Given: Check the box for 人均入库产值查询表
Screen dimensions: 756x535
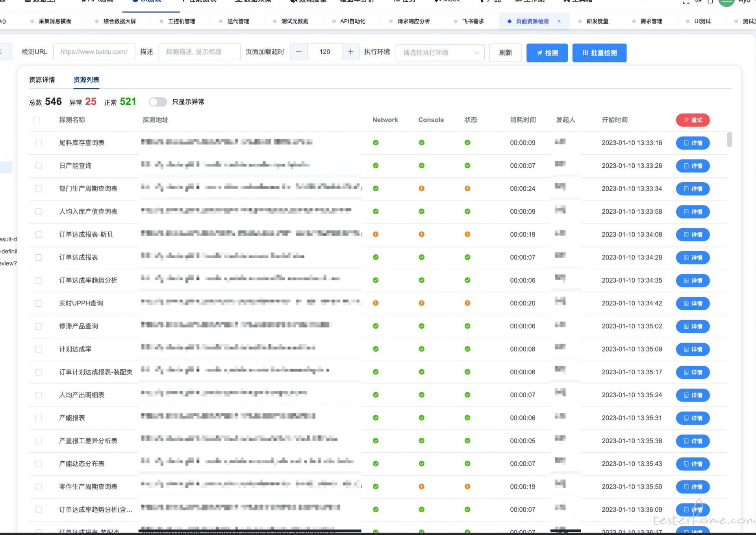Looking at the screenshot, I should (39, 211).
